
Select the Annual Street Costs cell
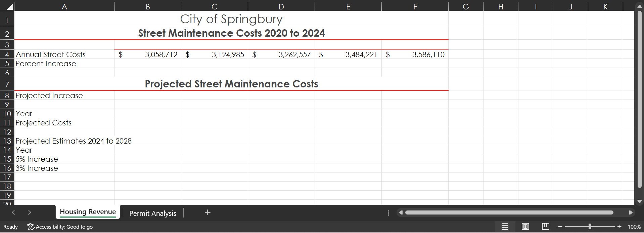[64, 54]
